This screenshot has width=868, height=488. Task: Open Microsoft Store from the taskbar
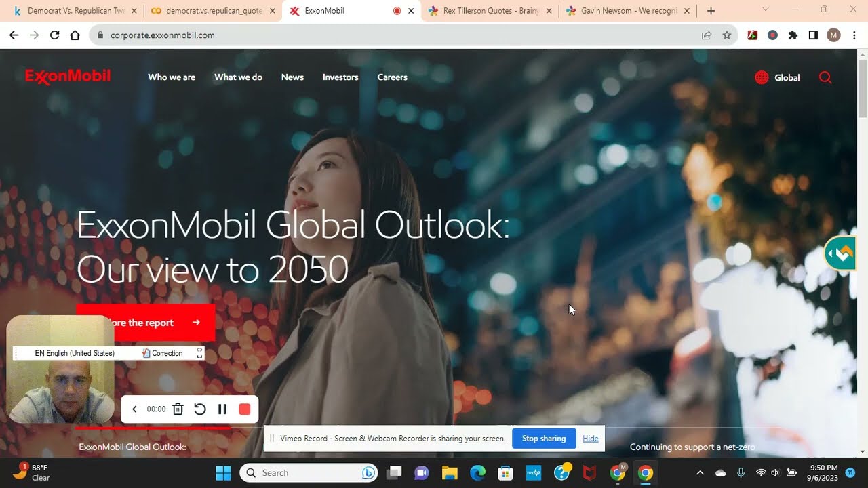[505, 472]
